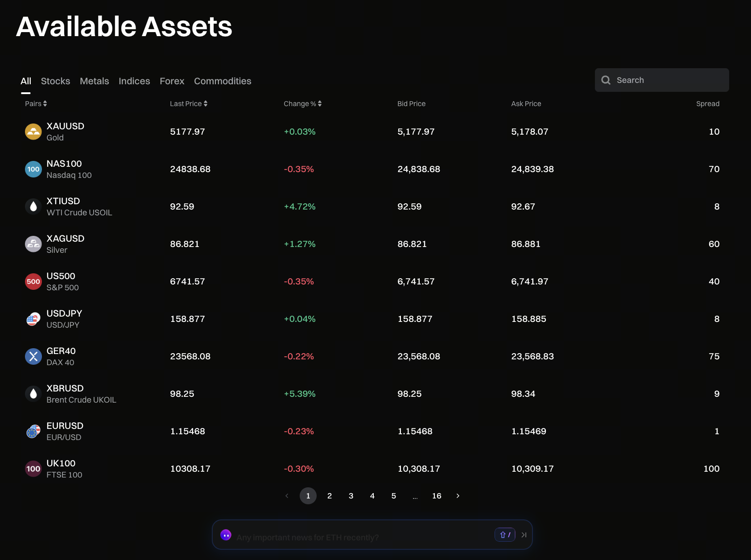Click the AI assistant avatar icon
Viewport: 751px width, 560px height.
click(226, 535)
